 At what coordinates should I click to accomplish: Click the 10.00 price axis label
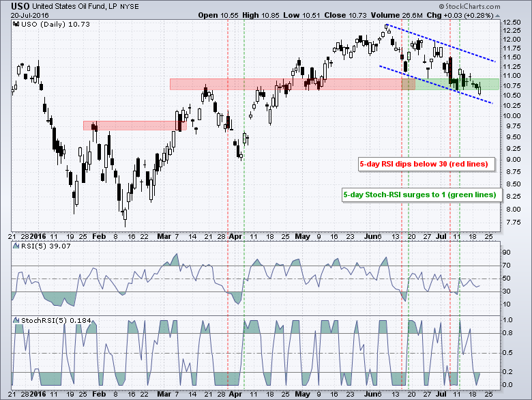512,116
